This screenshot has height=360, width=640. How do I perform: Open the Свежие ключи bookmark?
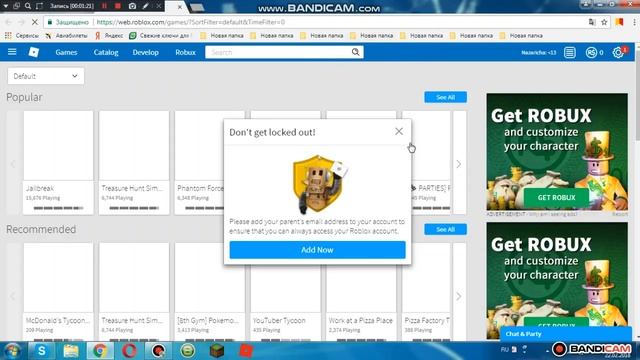160,36
